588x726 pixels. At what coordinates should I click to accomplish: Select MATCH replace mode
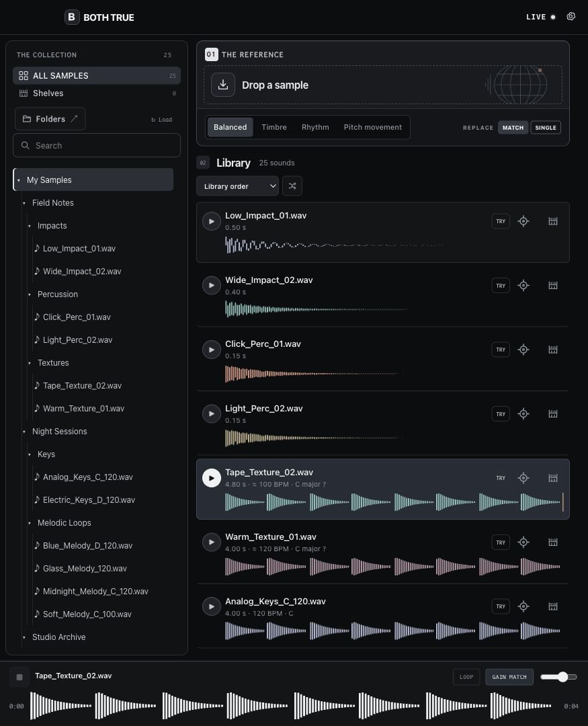(x=513, y=127)
